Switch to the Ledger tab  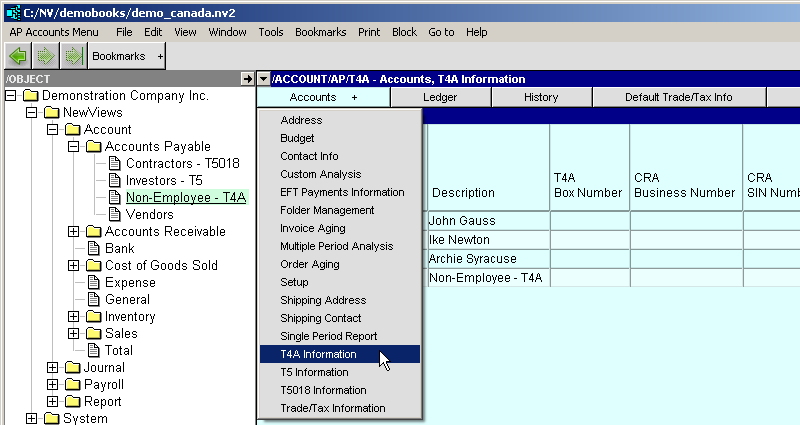point(440,97)
